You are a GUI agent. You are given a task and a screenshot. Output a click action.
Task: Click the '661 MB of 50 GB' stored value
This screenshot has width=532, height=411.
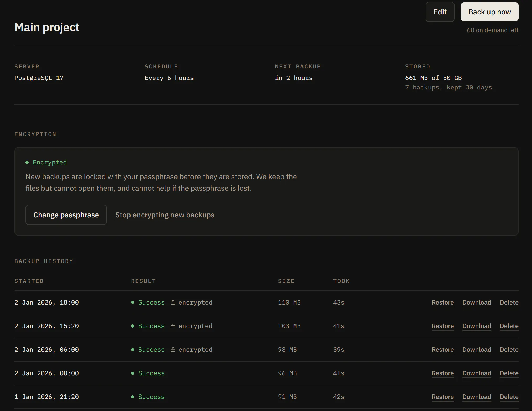(x=433, y=78)
